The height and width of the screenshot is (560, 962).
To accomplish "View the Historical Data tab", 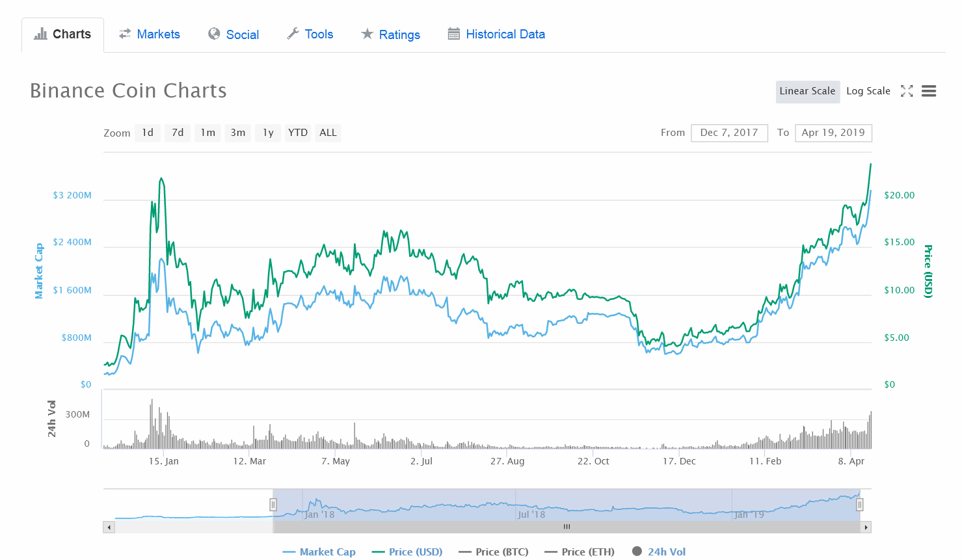I will pyautogui.click(x=496, y=34).
